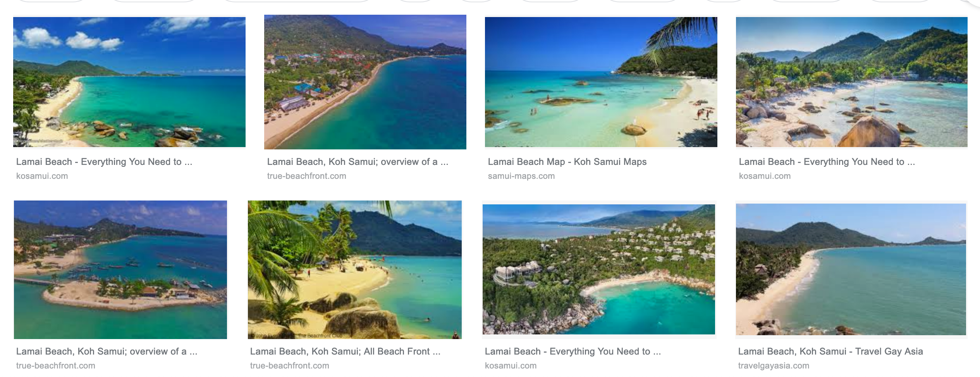Open the palm trees and yellow sand photo
Screen dimensions: 980x377
355,270
